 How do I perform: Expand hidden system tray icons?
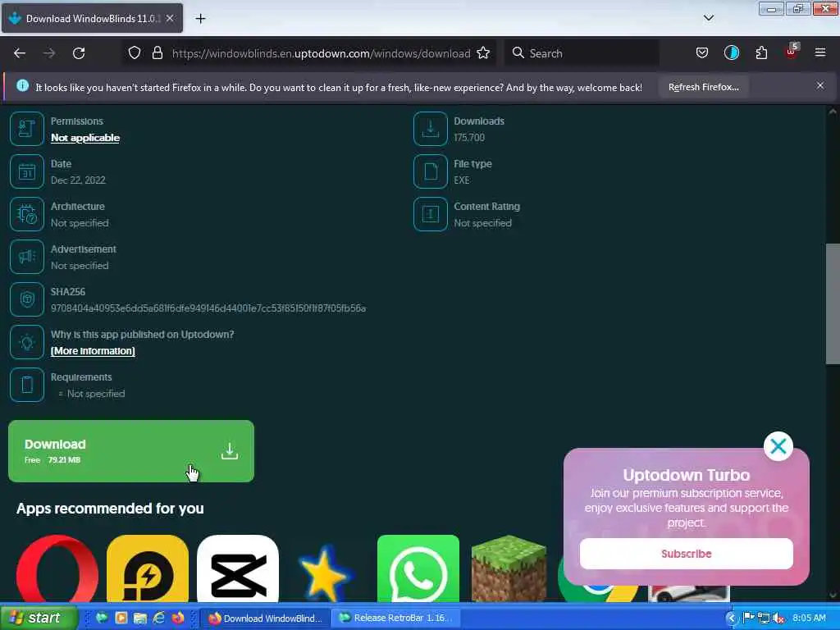click(x=732, y=619)
